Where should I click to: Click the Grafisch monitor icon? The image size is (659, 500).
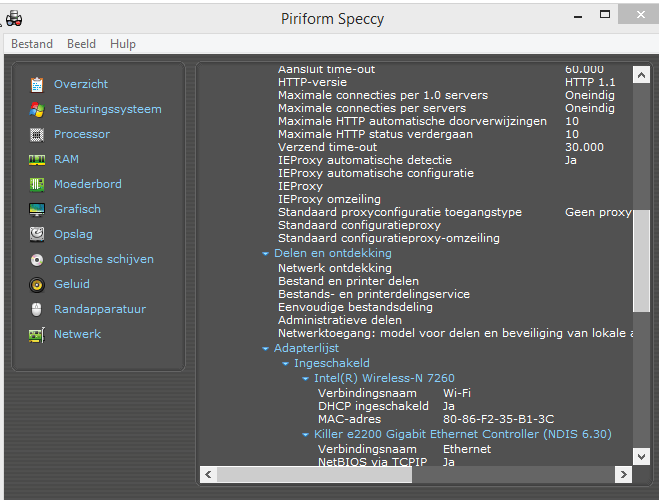point(37,209)
